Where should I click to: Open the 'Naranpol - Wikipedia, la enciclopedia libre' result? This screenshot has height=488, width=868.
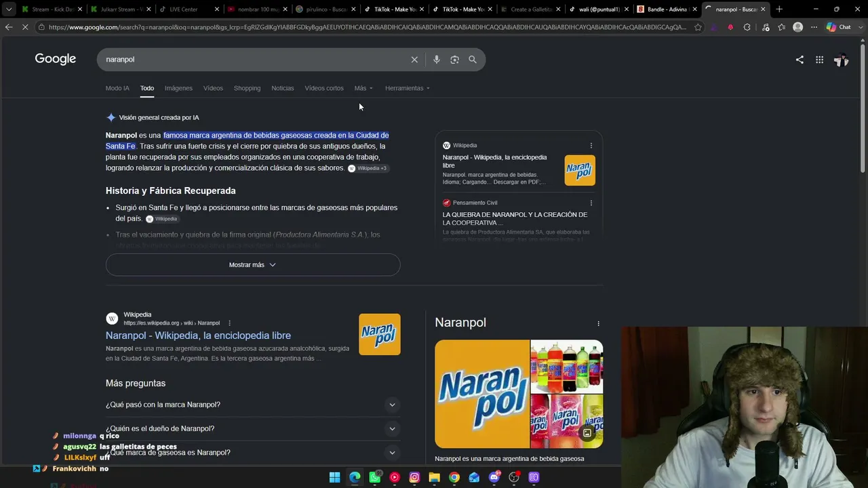point(198,335)
